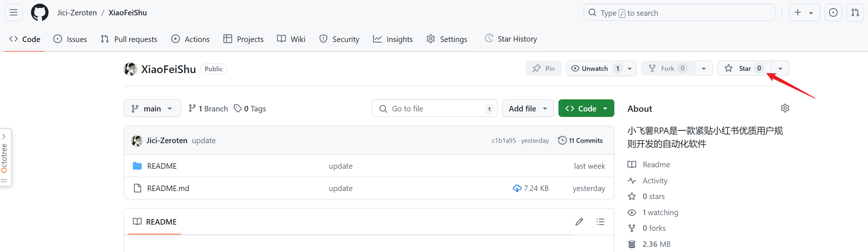Open the Actions tab

[x=191, y=39]
